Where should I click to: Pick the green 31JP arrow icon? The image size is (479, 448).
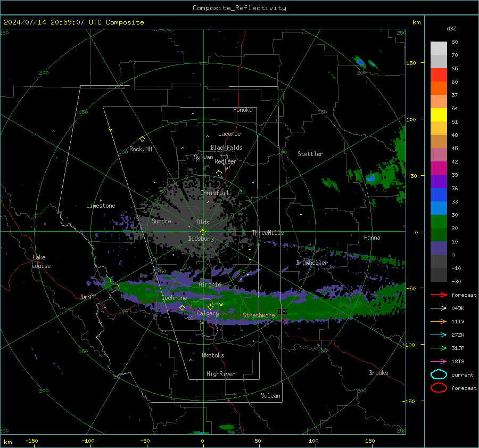click(x=439, y=348)
